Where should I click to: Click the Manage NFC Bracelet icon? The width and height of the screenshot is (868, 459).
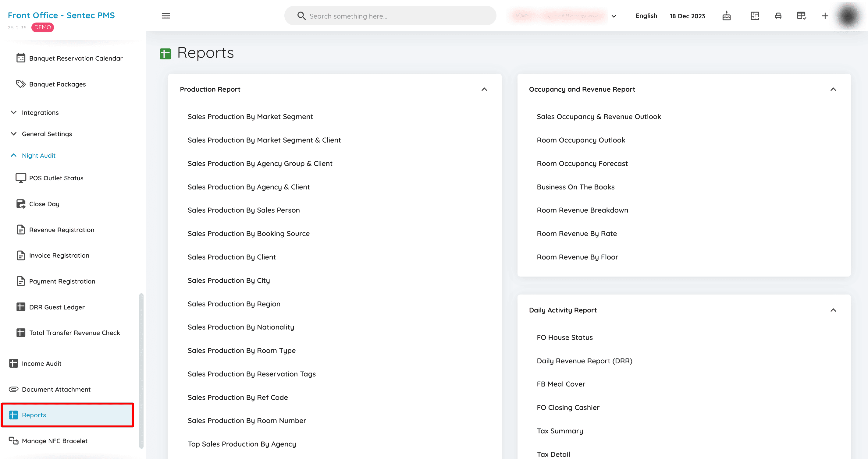point(13,441)
